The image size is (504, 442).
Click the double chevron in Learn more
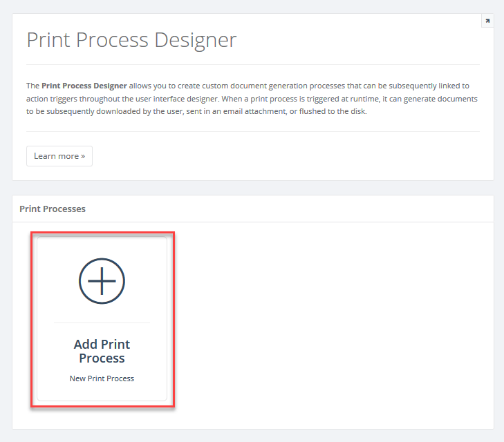click(83, 156)
